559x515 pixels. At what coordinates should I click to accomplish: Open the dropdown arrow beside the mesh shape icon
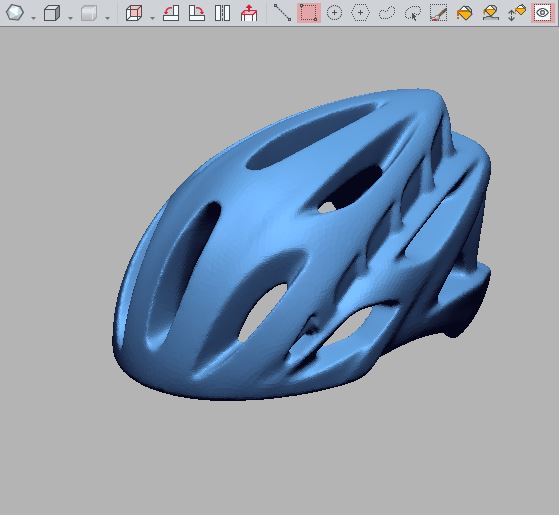click(33, 18)
